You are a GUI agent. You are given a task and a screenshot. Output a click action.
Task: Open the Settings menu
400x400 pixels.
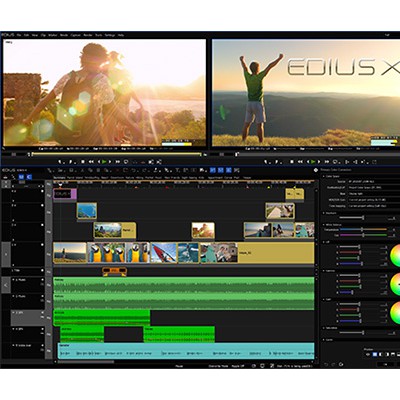click(x=110, y=35)
